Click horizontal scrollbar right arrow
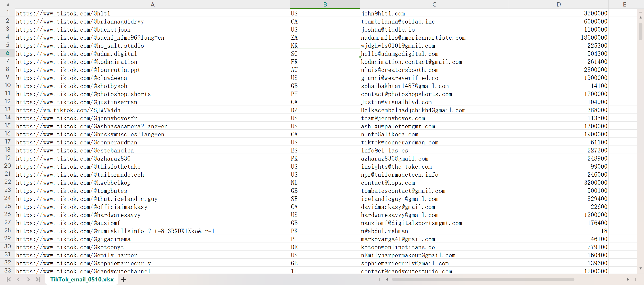Viewport: 644px width, 285px height. click(x=628, y=279)
